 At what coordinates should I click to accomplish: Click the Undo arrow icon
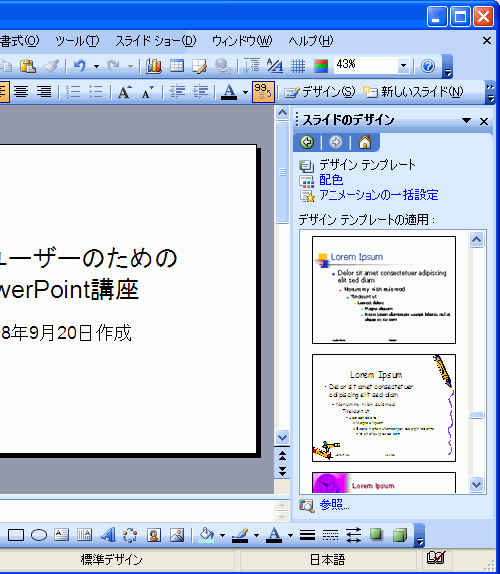(x=80, y=66)
